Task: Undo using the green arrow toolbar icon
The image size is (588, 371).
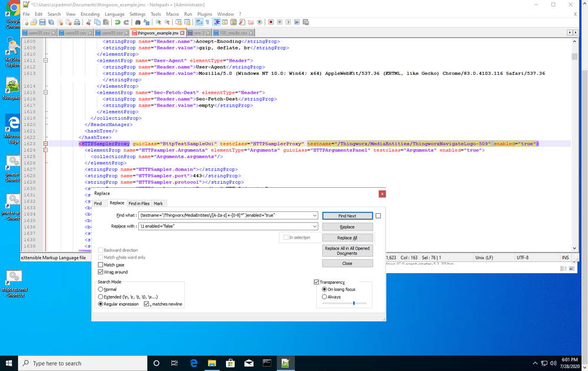Action: [117, 22]
